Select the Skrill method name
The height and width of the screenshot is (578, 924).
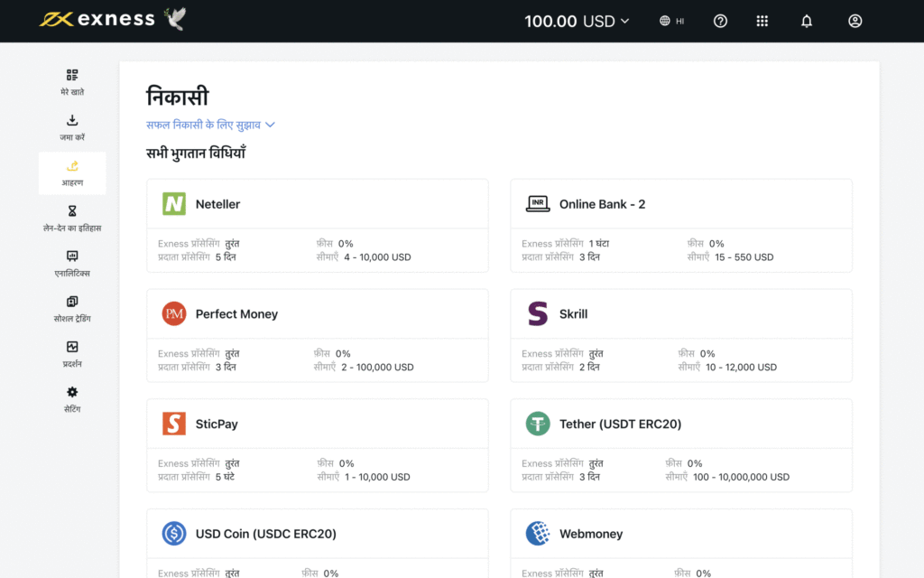[573, 313]
